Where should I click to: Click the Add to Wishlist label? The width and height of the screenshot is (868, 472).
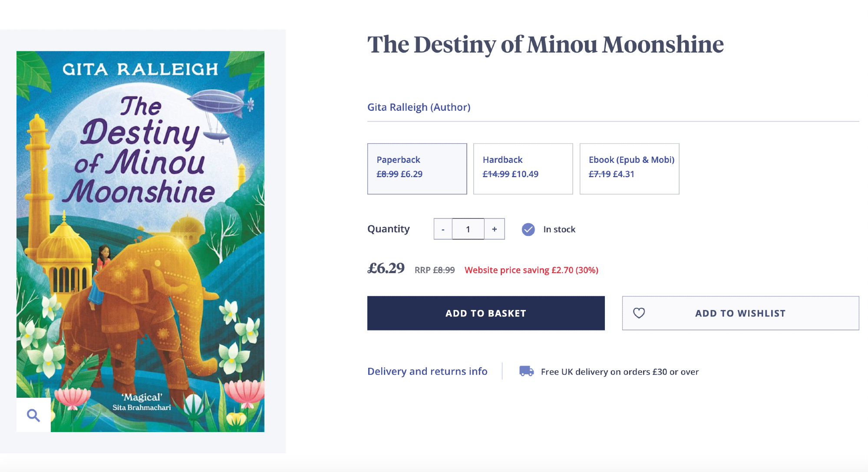tap(740, 314)
